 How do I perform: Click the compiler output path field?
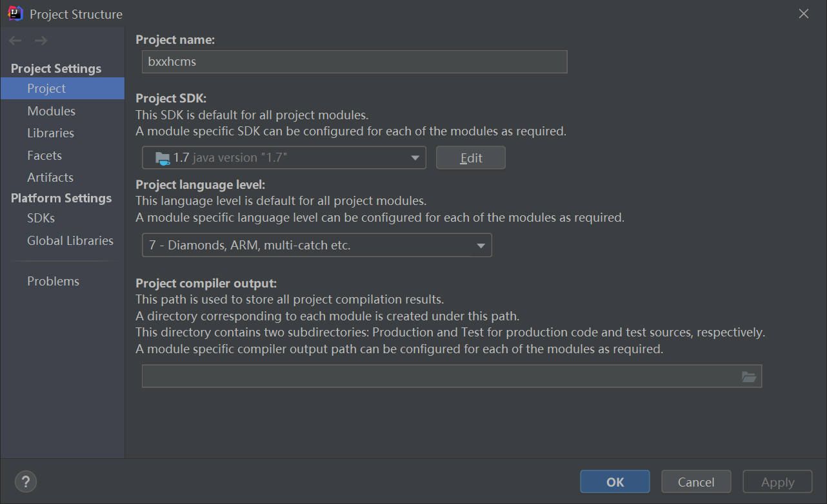pos(452,376)
